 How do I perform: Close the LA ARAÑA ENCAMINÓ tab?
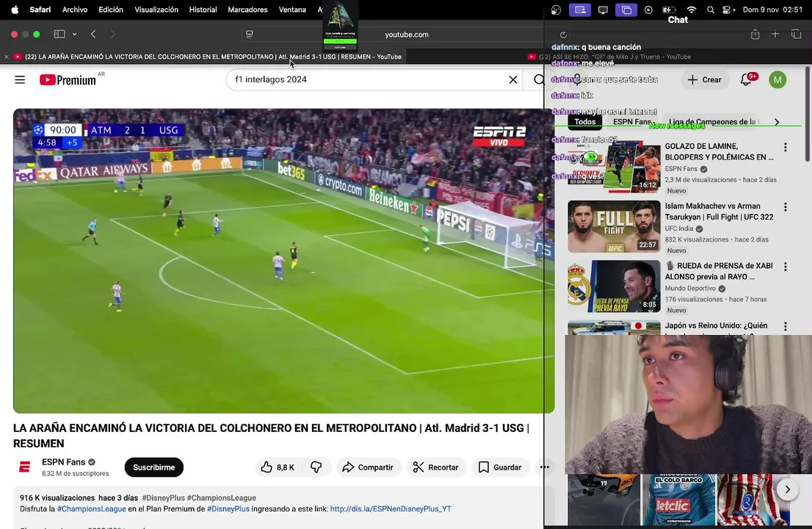click(6, 57)
